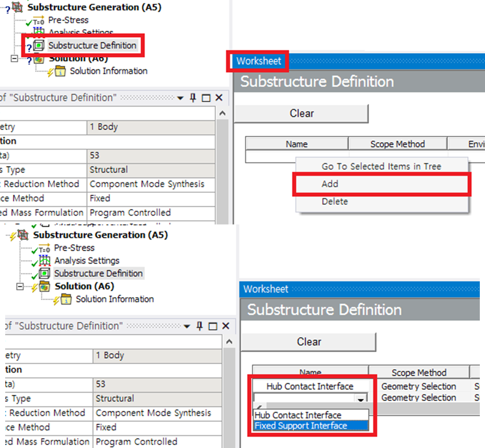
Task: Click Pre-Stress icon under lightning-marked Substructure Generation
Action: click(44, 248)
